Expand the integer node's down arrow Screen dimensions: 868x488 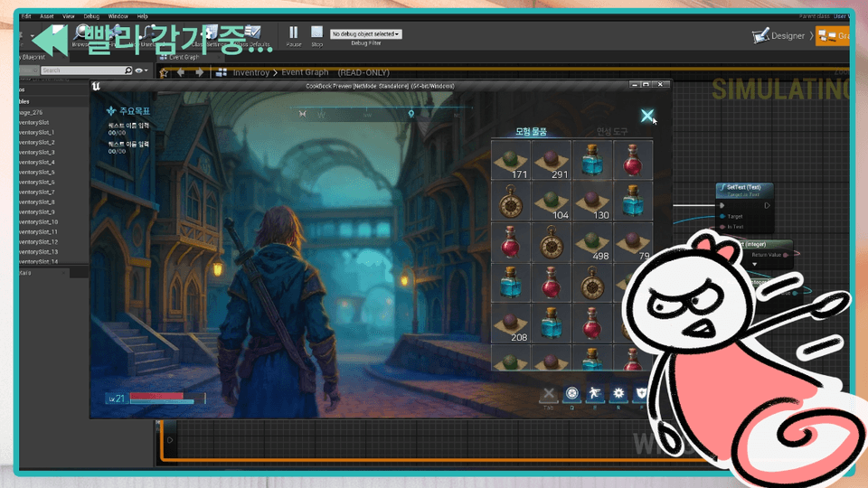coord(754,265)
